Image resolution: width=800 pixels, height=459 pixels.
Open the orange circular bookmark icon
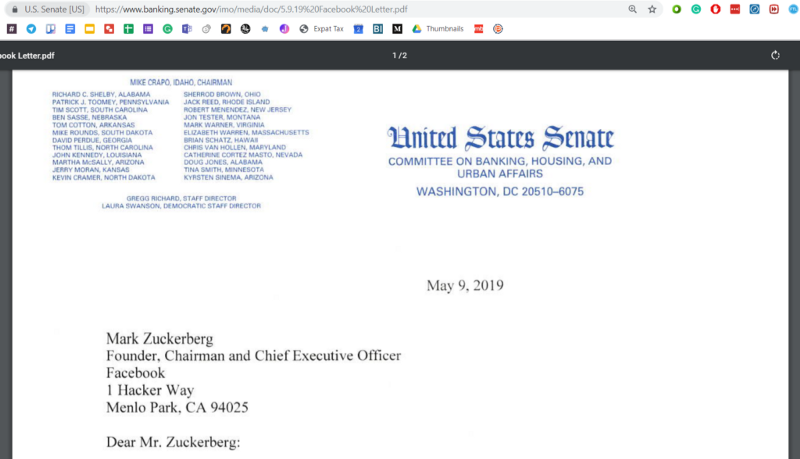[x=498, y=29]
